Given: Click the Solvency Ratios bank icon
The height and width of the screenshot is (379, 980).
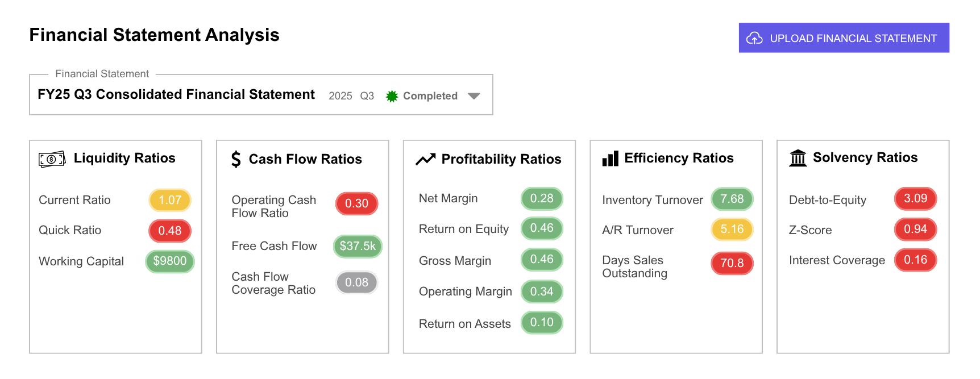Looking at the screenshot, I should click(x=798, y=158).
